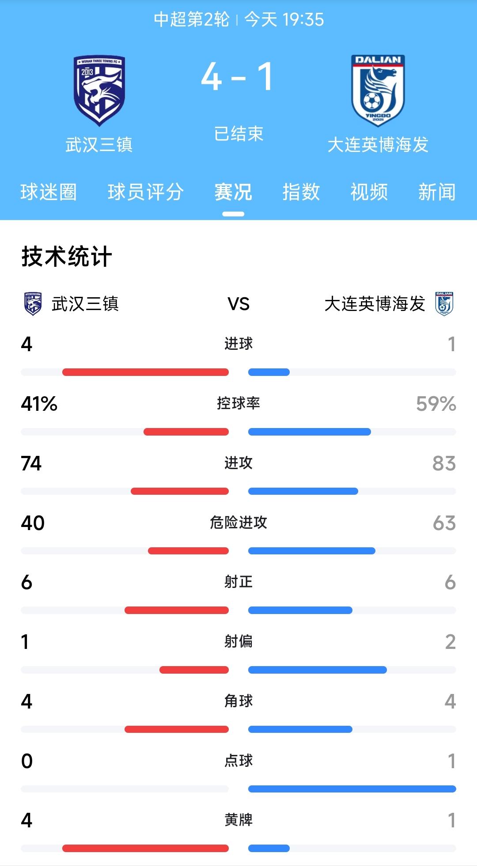Switch to the 球迷圈 tab
The height and width of the screenshot is (868, 477).
point(48,192)
